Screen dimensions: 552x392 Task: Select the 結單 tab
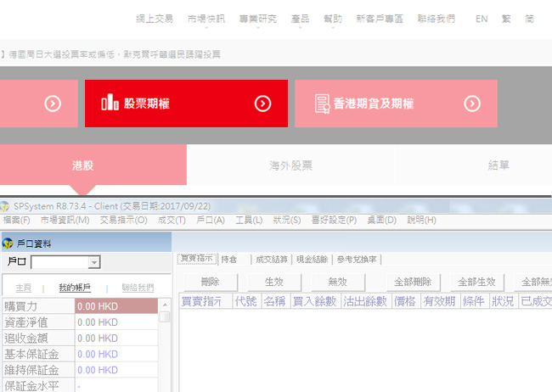point(498,165)
